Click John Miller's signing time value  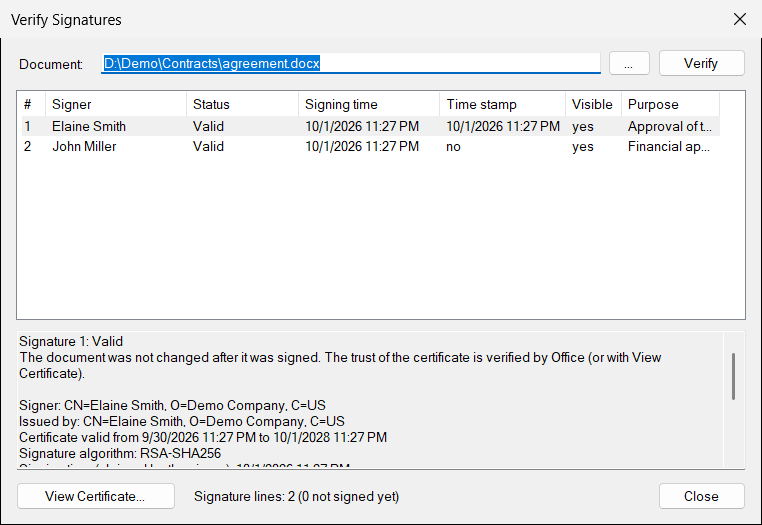point(362,146)
